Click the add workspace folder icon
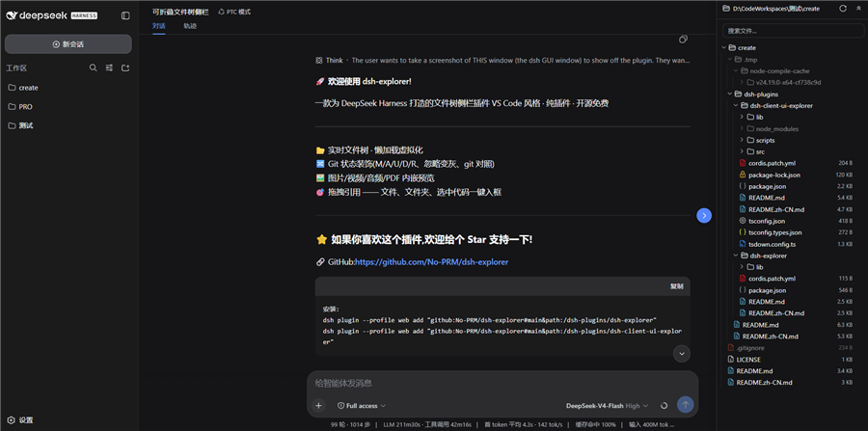The width and height of the screenshot is (868, 431). [x=125, y=68]
